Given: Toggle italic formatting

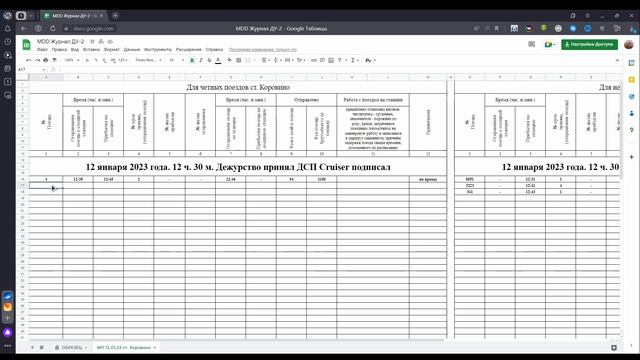Looking at the screenshot, I should click(x=201, y=60).
